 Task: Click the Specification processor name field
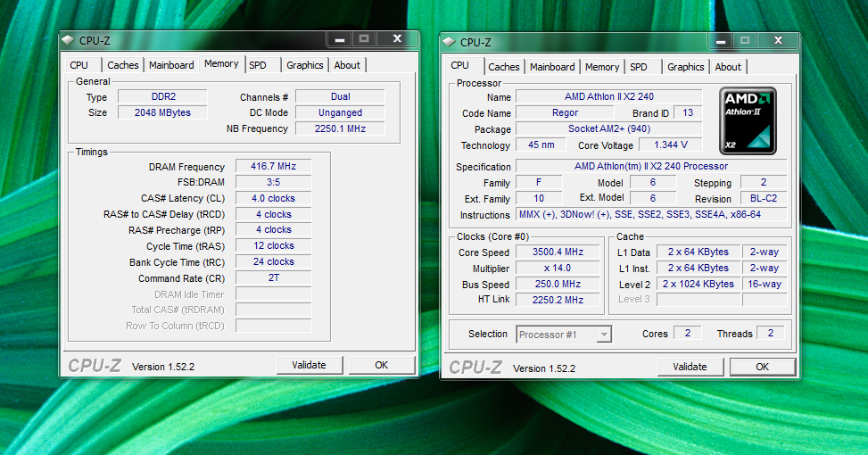[651, 166]
